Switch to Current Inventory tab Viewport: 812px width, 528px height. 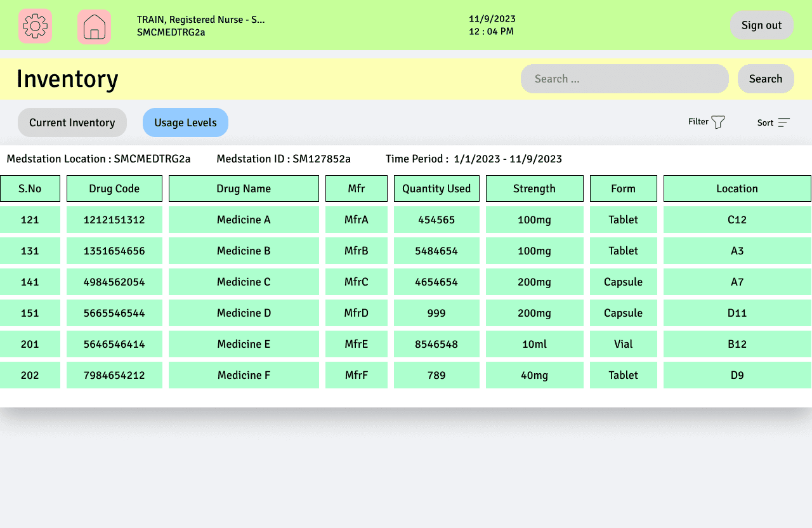tap(72, 122)
